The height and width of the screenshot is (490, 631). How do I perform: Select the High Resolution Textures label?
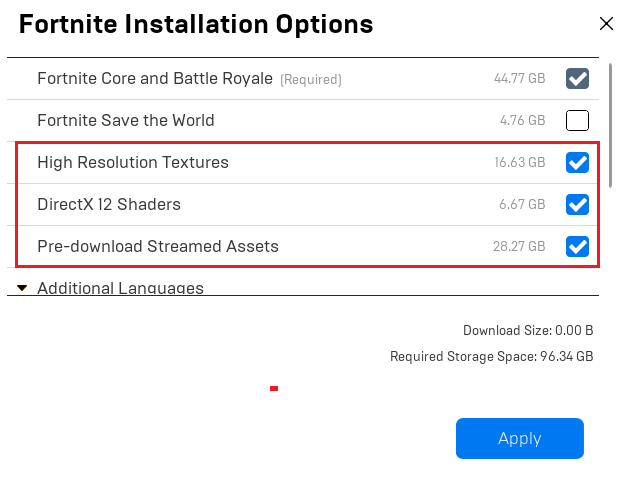pos(133,163)
